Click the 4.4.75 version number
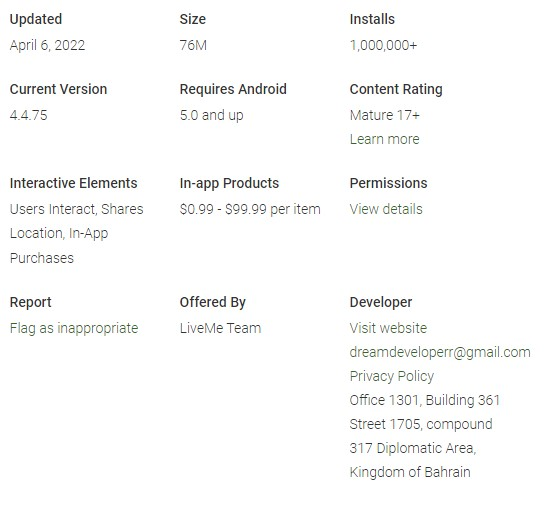Screen dimensions: 547x519 (29, 115)
